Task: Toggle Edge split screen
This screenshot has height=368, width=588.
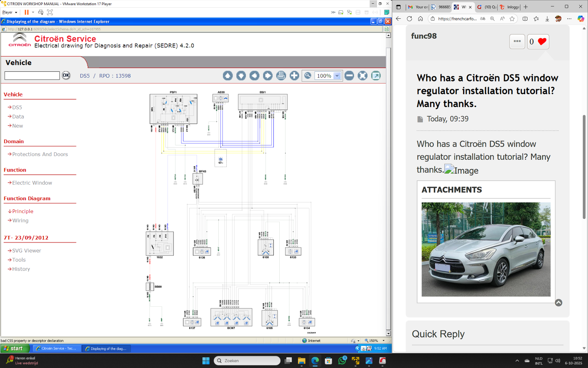Action: [525, 19]
